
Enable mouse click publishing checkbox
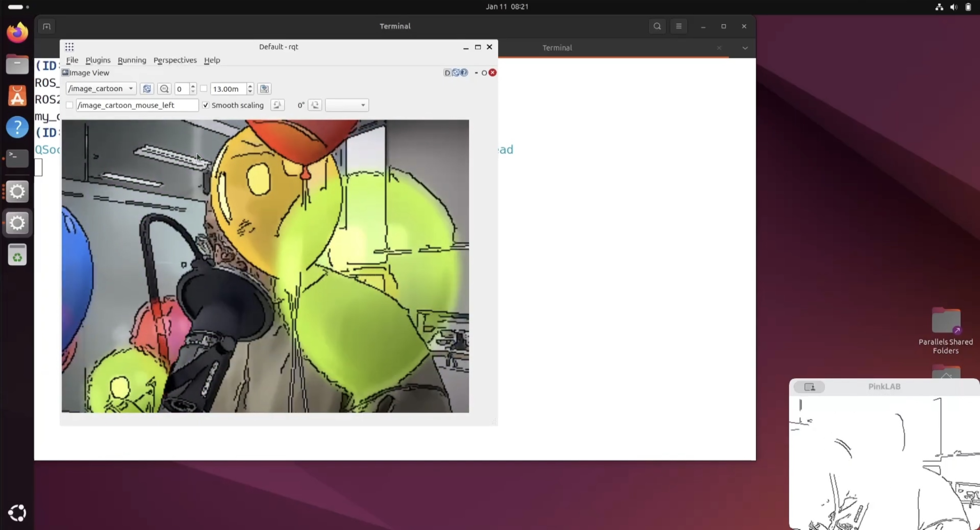[x=70, y=105]
